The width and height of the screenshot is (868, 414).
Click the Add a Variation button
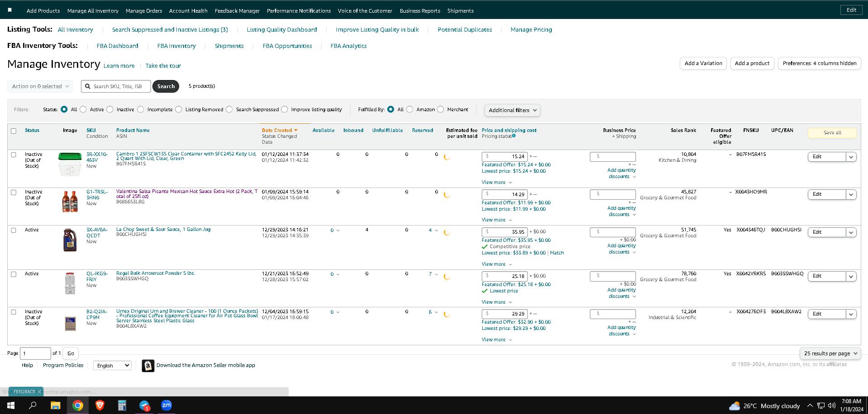(x=703, y=63)
